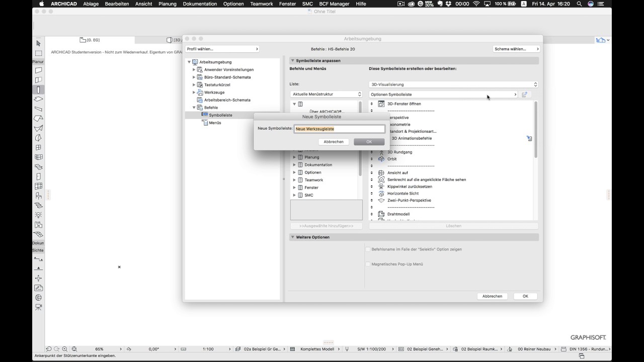The height and width of the screenshot is (362, 644).
Task: Open the Dokumentation menu in the menu bar
Action: pos(200,4)
